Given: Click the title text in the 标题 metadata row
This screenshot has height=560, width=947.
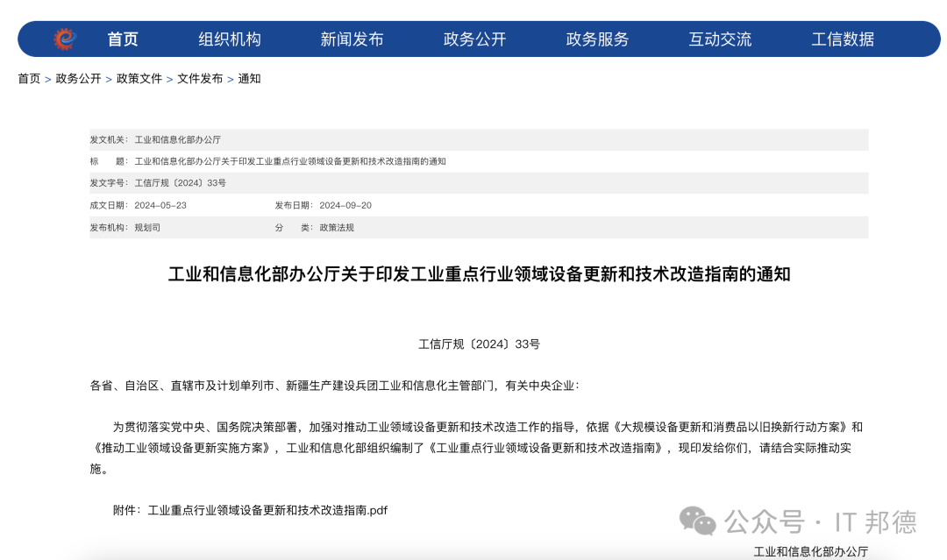Looking at the screenshot, I should pyautogui.click(x=290, y=161).
